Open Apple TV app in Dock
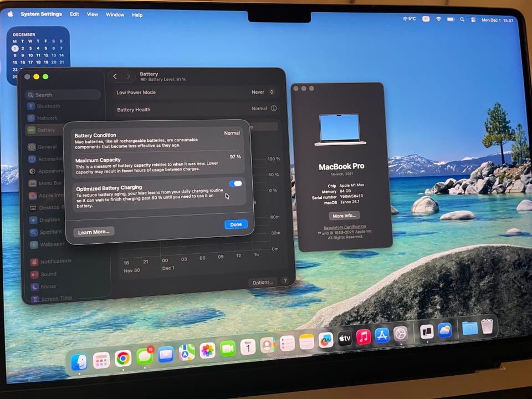 (345, 339)
